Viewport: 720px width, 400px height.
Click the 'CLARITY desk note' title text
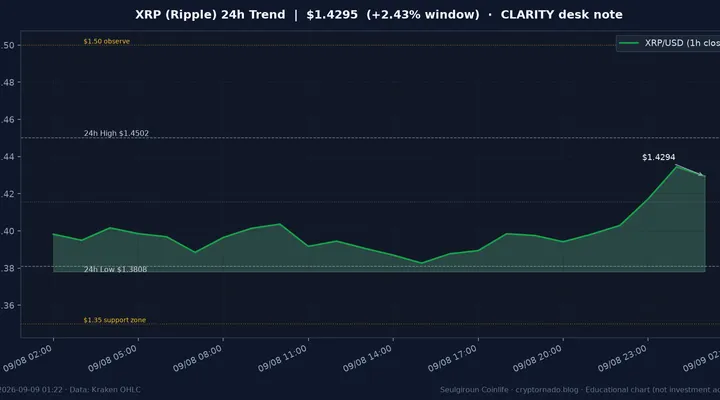(x=562, y=15)
